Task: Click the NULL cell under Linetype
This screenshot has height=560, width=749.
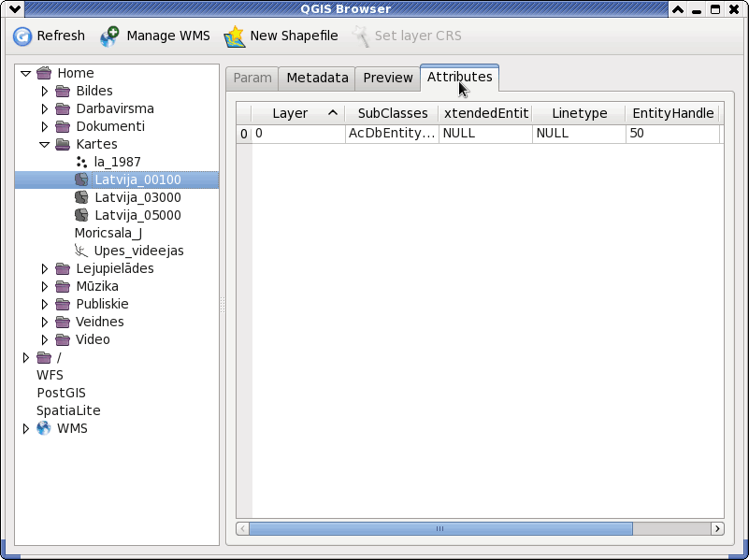Action: (579, 133)
